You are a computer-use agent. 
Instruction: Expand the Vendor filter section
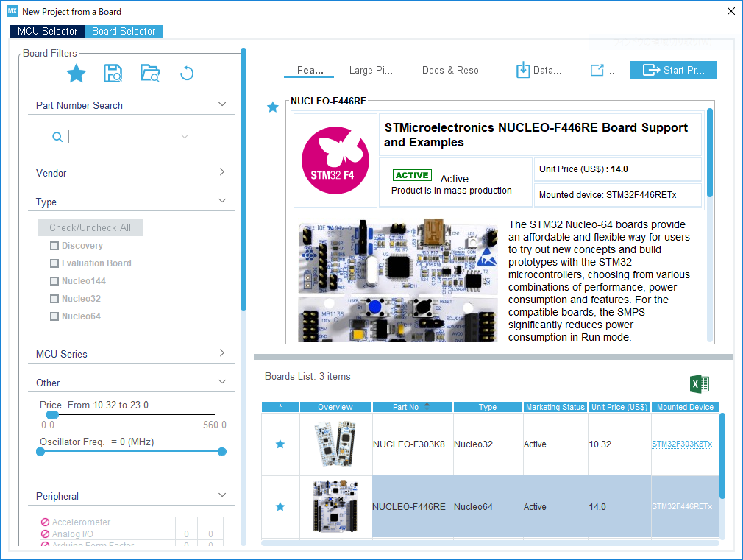coord(222,171)
